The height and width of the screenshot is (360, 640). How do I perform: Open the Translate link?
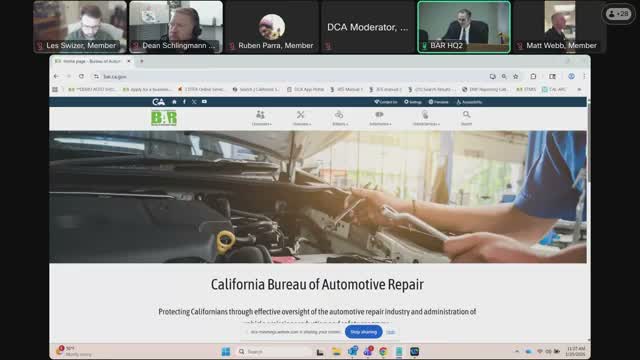pos(438,102)
